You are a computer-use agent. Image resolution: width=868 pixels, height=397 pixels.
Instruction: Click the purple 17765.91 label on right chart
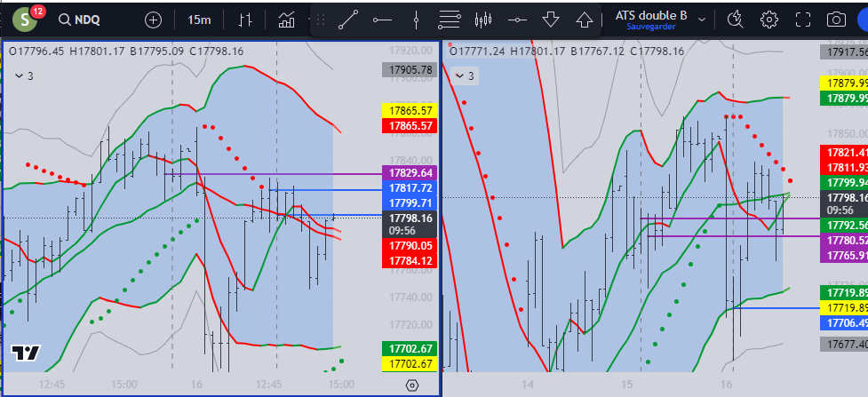[844, 255]
